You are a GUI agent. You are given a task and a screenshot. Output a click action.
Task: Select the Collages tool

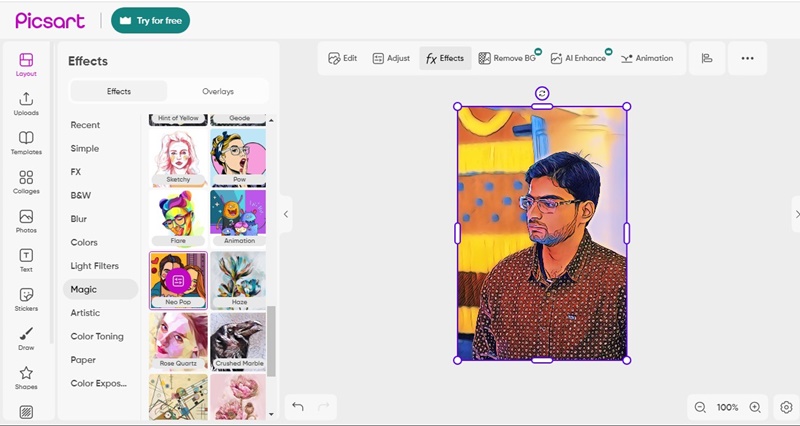tap(26, 181)
